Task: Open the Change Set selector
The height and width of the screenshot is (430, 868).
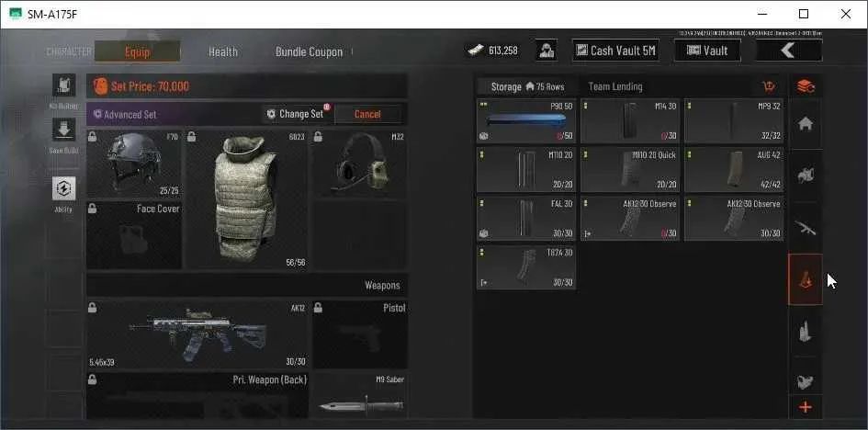Action: pos(296,114)
